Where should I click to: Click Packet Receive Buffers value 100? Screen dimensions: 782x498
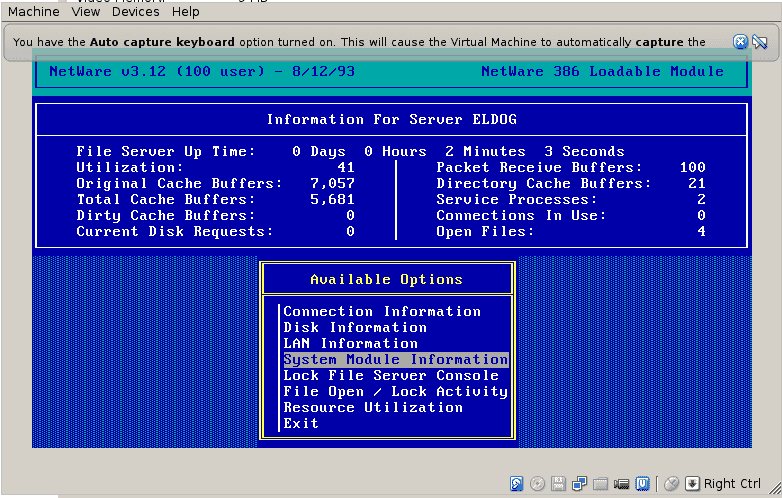coord(693,167)
